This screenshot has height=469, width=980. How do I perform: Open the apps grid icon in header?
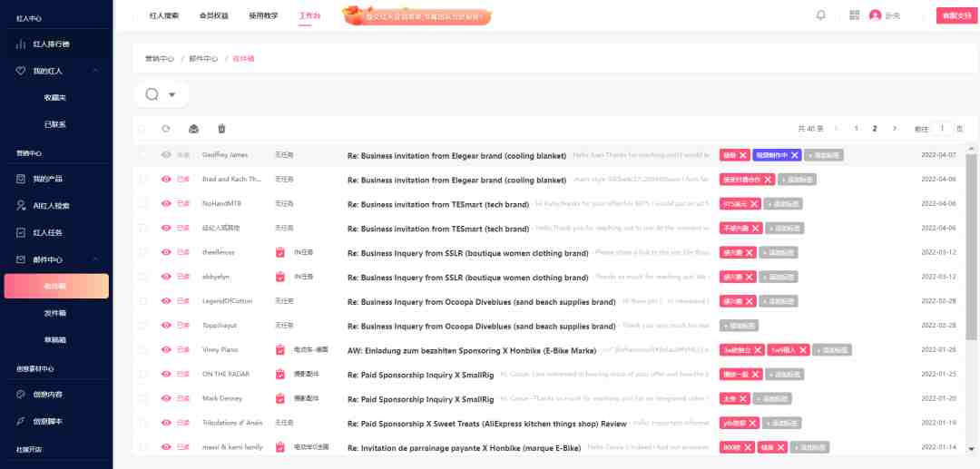point(855,15)
